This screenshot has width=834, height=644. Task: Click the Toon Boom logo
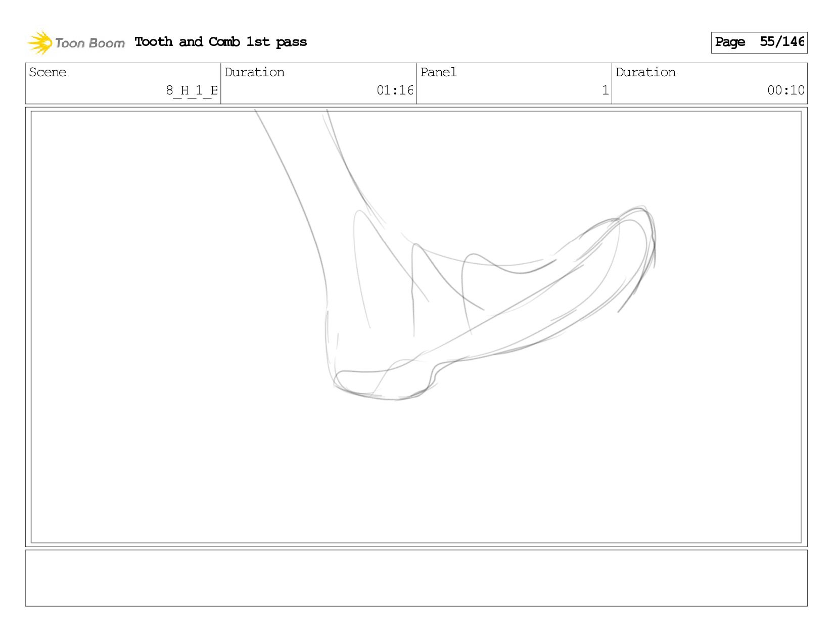click(x=76, y=42)
